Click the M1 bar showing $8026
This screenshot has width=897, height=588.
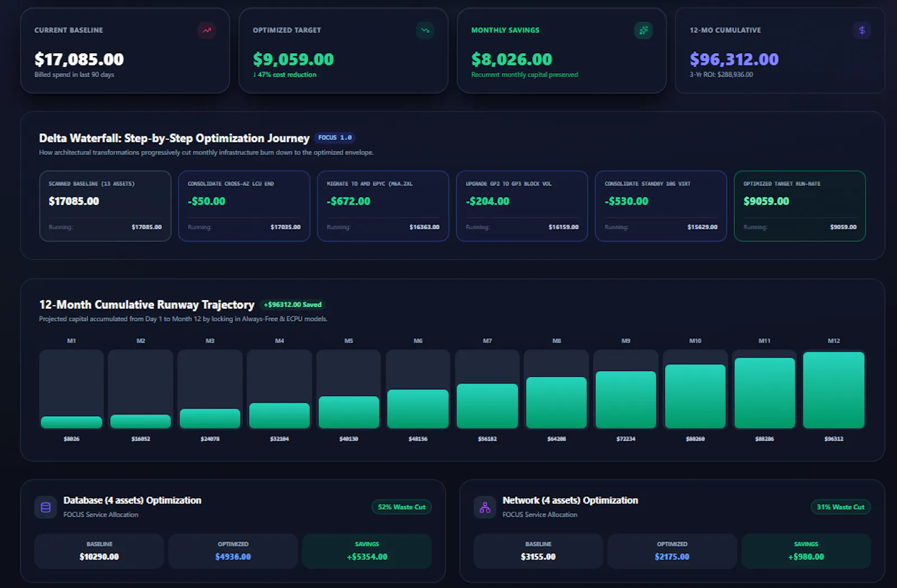[x=72, y=423]
